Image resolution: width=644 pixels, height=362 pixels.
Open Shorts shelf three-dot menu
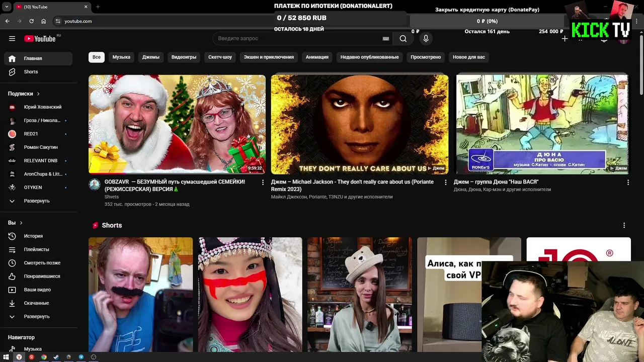624,225
